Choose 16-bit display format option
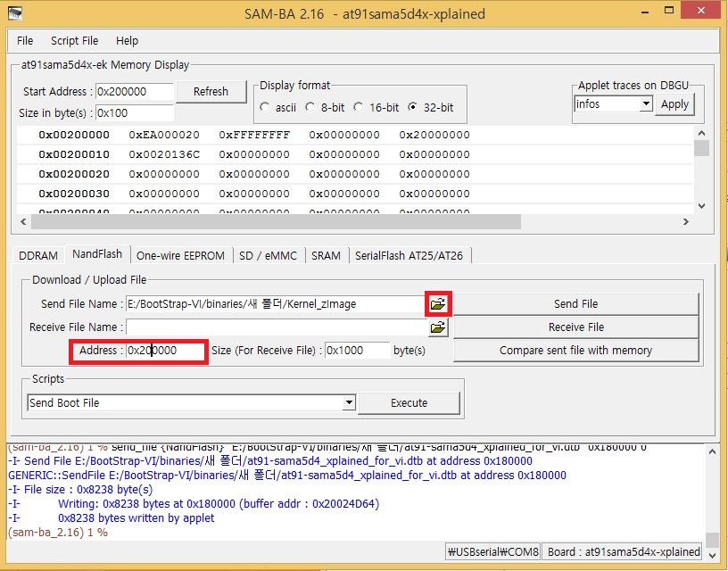The width and height of the screenshot is (728, 571). (357, 108)
